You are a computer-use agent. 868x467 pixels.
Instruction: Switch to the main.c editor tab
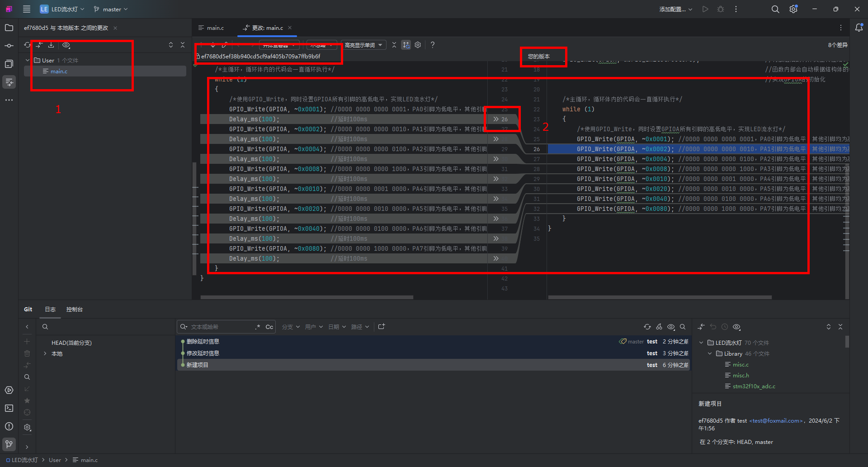[212, 28]
